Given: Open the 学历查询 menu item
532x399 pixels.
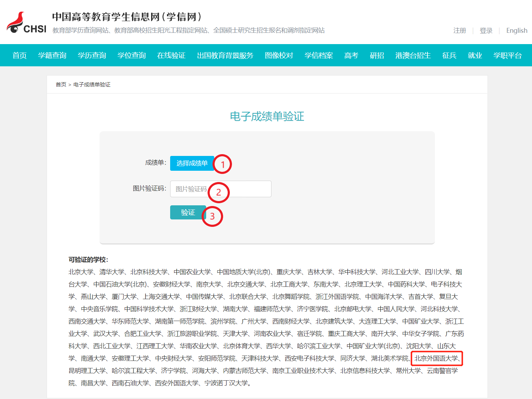Looking at the screenshot, I should click(x=92, y=55).
